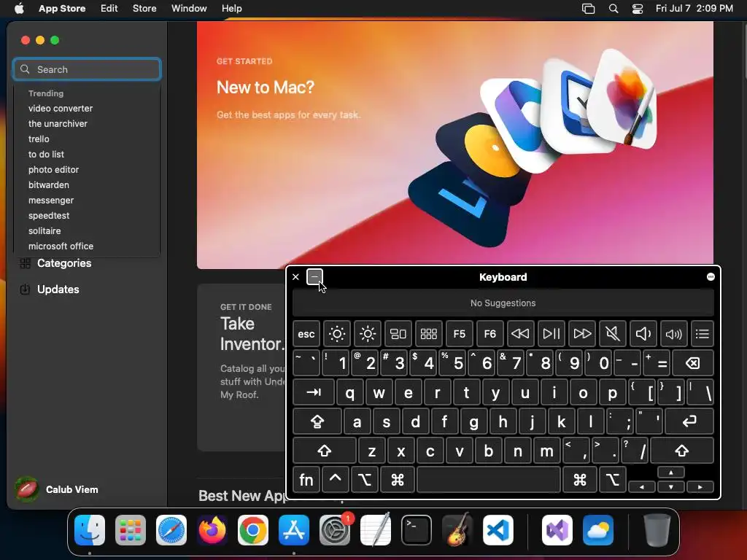Select trending search the unarchiver

point(58,124)
